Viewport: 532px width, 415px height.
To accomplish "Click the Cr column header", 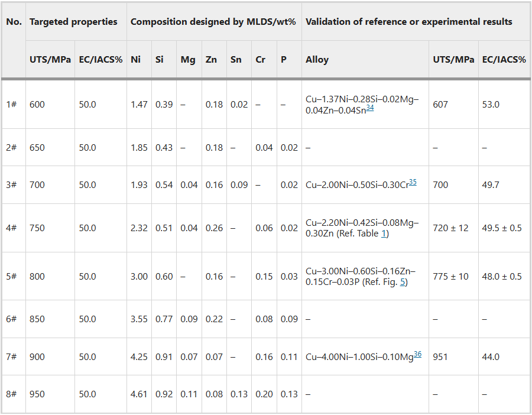I will click(x=261, y=60).
